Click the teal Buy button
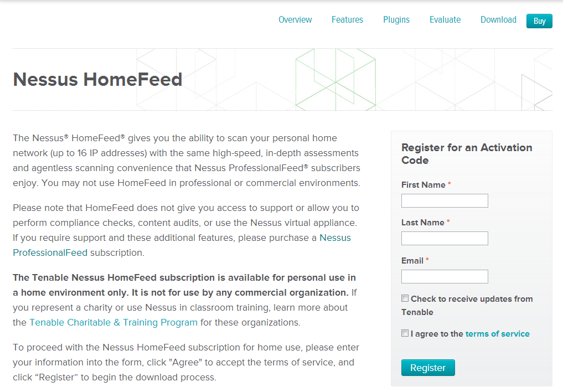Image resolution: width=563 pixels, height=392 pixels. 539,21
